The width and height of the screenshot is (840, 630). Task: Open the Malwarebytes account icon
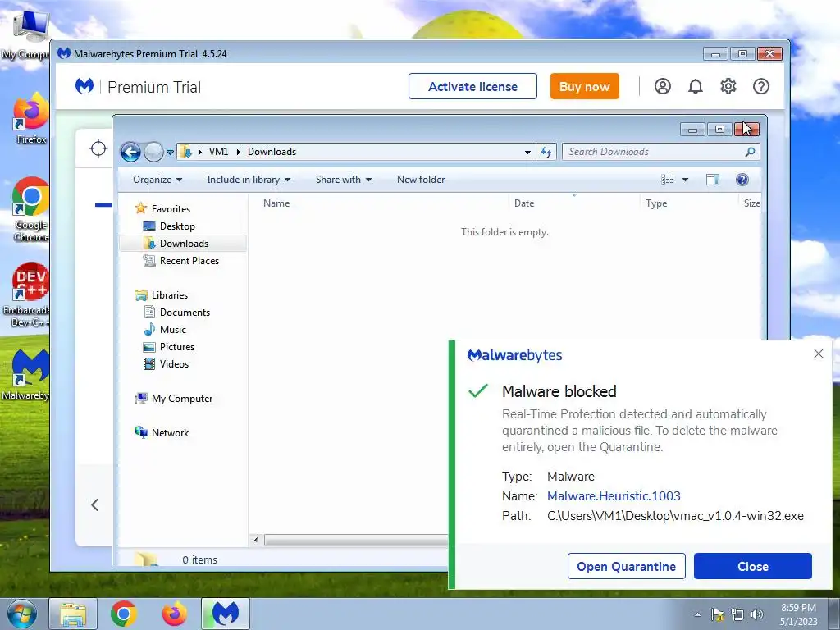coord(663,86)
